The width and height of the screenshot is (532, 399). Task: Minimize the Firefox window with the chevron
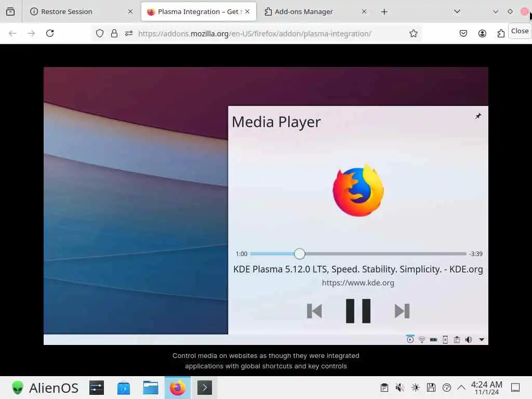(496, 11)
